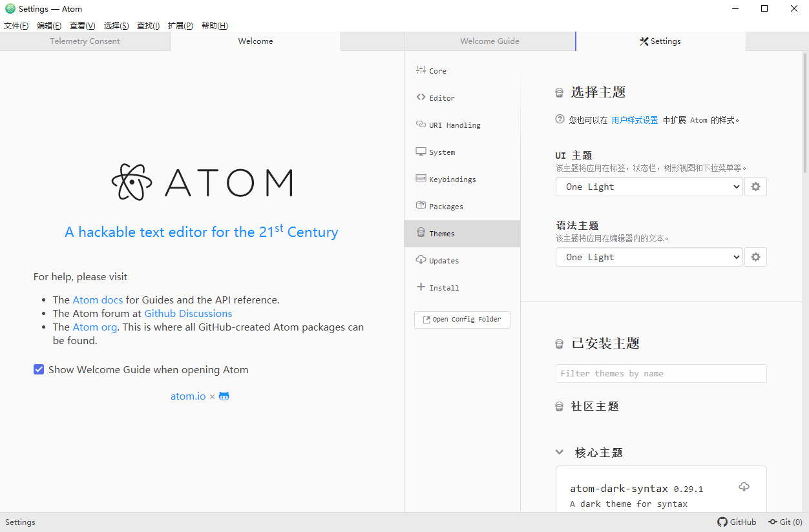
Task: Switch to the Welcome Guide tab
Action: click(x=490, y=41)
